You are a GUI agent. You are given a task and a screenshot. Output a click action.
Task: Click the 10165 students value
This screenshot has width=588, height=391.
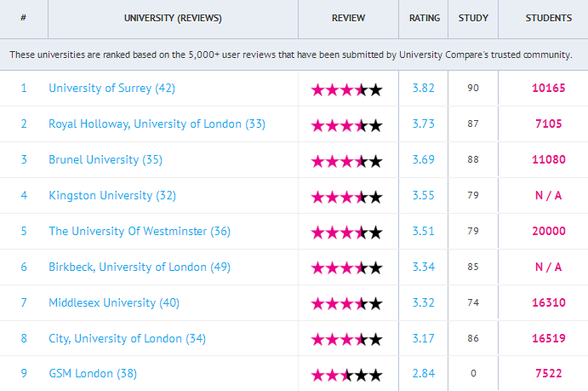549,89
